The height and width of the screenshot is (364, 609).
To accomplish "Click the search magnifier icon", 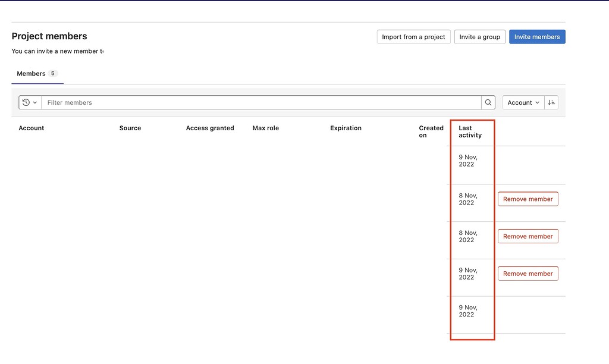I will [x=488, y=102].
